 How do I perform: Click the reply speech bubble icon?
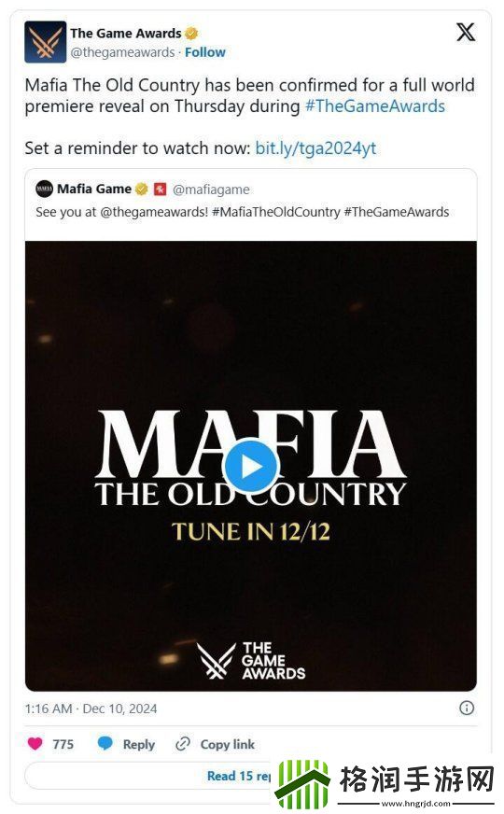(105, 743)
